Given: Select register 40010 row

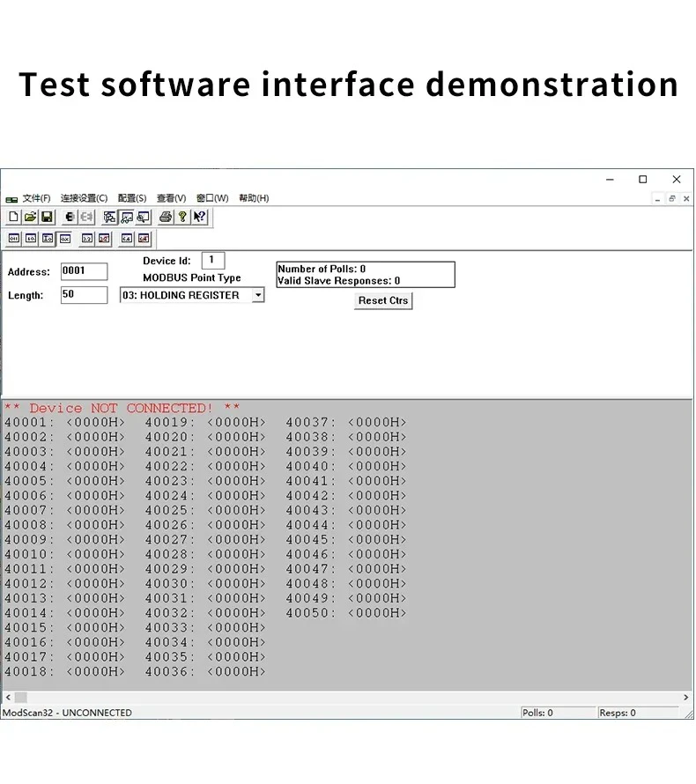Looking at the screenshot, I should (x=64, y=554).
